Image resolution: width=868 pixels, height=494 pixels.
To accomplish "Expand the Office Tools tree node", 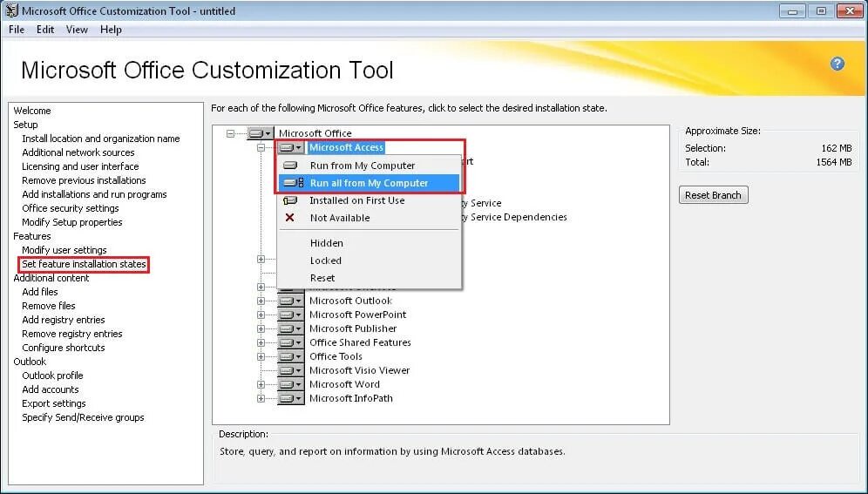I will [x=261, y=357].
